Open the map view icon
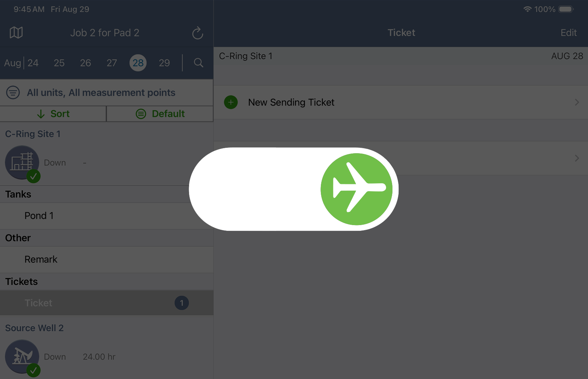The height and width of the screenshot is (379, 588). point(16,33)
